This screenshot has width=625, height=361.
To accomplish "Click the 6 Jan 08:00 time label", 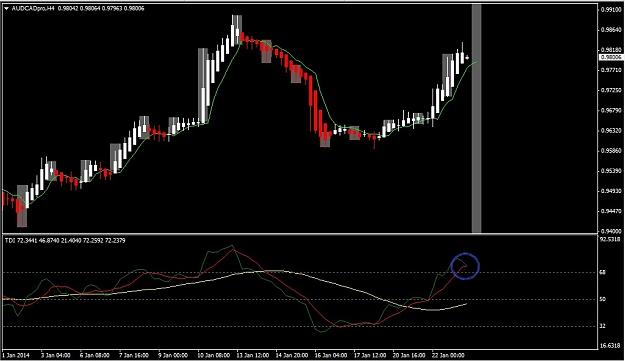I will (x=95, y=355).
